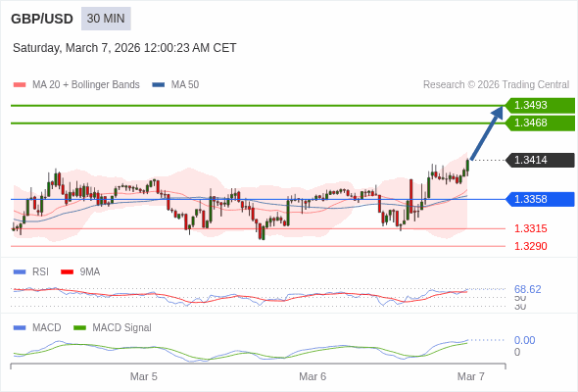Click the Mar 5 date axis label
578x392 pixels.
click(x=144, y=376)
